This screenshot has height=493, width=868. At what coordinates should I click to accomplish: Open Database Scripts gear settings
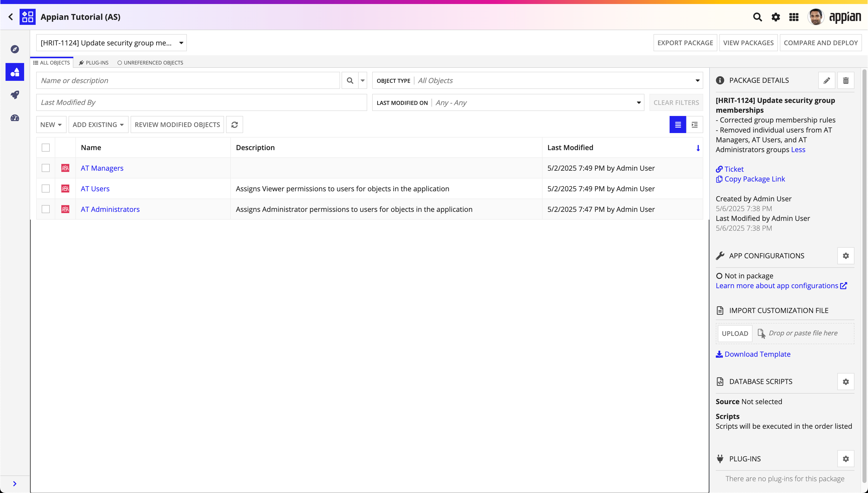[x=846, y=382]
